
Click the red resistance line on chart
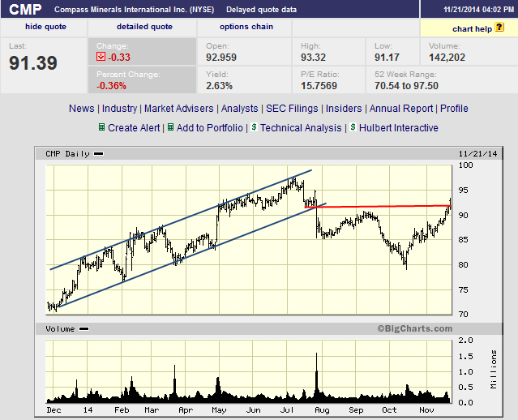coord(378,207)
